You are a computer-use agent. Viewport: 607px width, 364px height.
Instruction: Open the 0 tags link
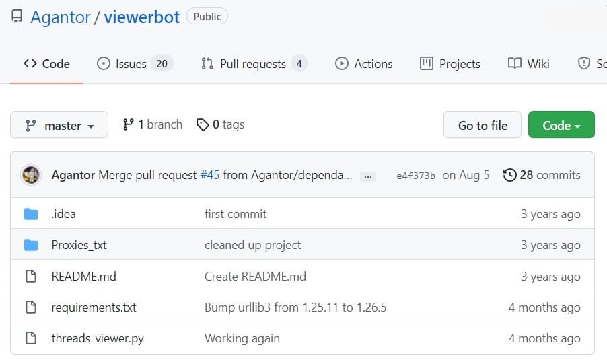pos(220,124)
